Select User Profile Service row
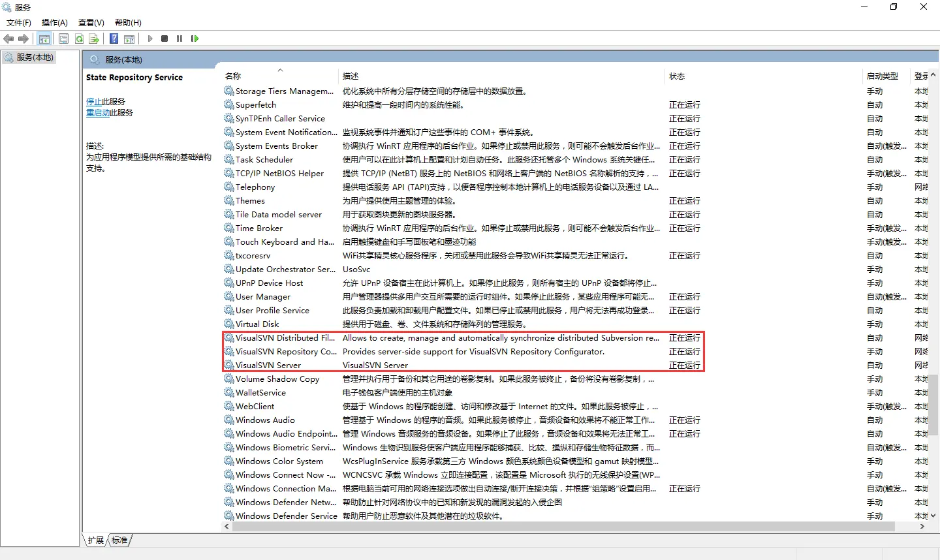 click(x=575, y=310)
